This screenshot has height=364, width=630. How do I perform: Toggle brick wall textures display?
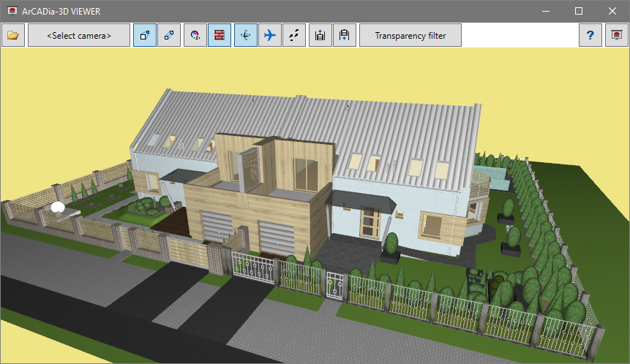(x=220, y=35)
